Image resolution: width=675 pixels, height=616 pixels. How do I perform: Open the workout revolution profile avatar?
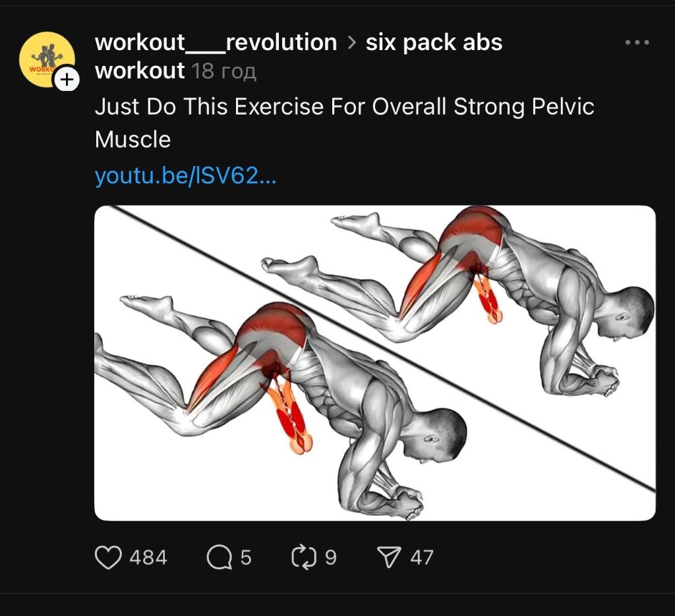coord(47,59)
